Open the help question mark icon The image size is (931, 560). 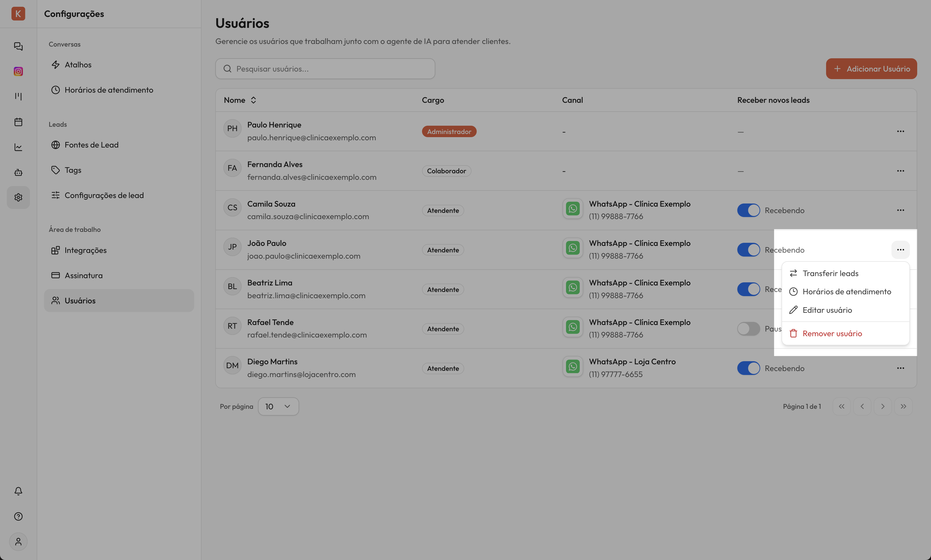click(x=18, y=516)
